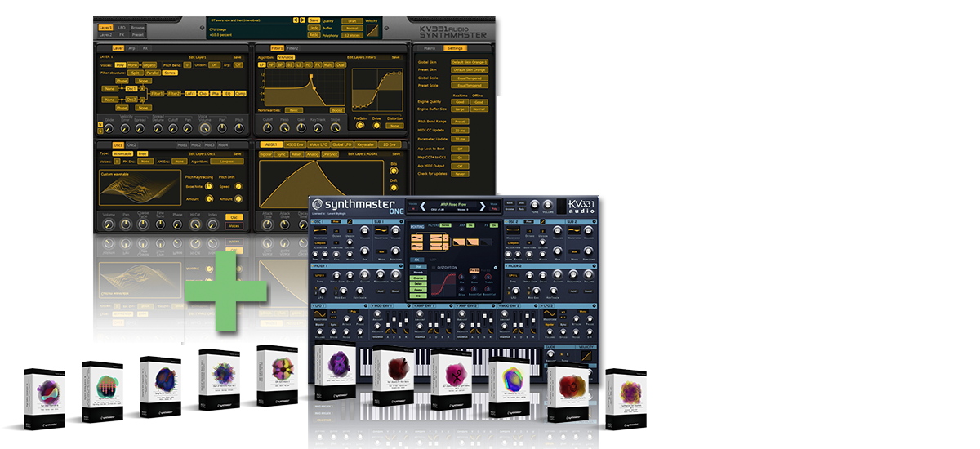Screen dimensions: 980x449
Task: Select the Osc2 tab
Action: click(133, 145)
